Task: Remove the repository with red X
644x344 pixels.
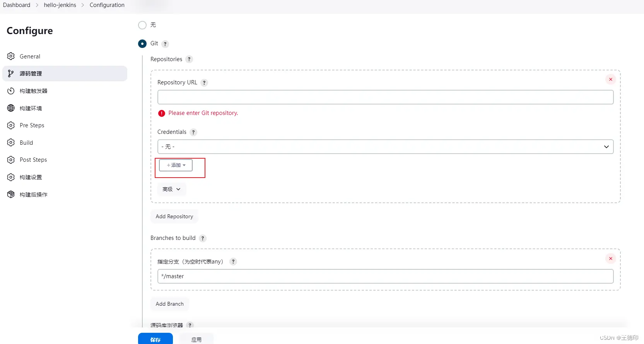Action: [x=611, y=79]
